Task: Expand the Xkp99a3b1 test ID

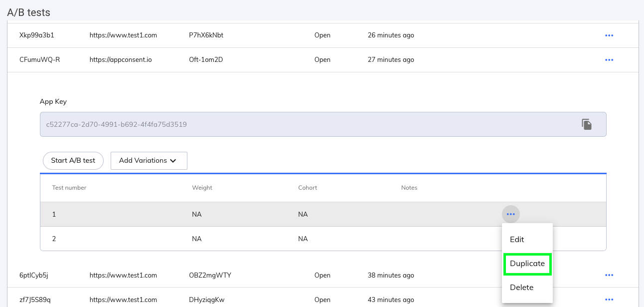Action: coord(36,35)
